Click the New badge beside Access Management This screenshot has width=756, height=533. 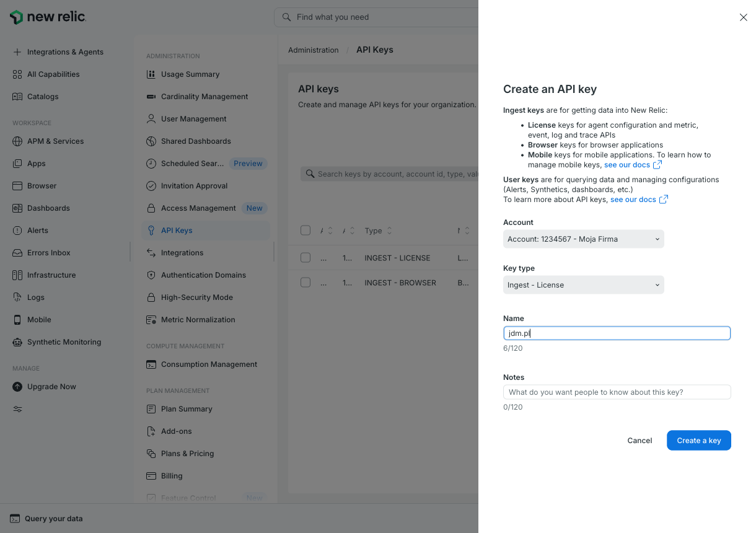[255, 208]
